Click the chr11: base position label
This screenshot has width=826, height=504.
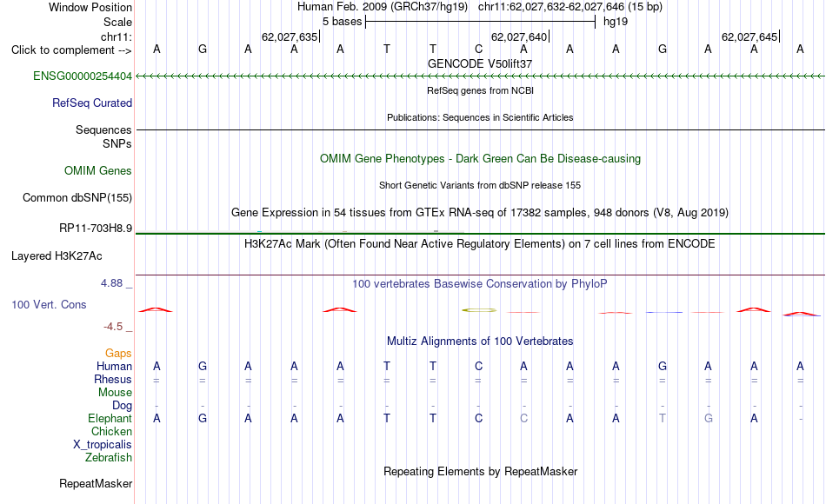117,36
